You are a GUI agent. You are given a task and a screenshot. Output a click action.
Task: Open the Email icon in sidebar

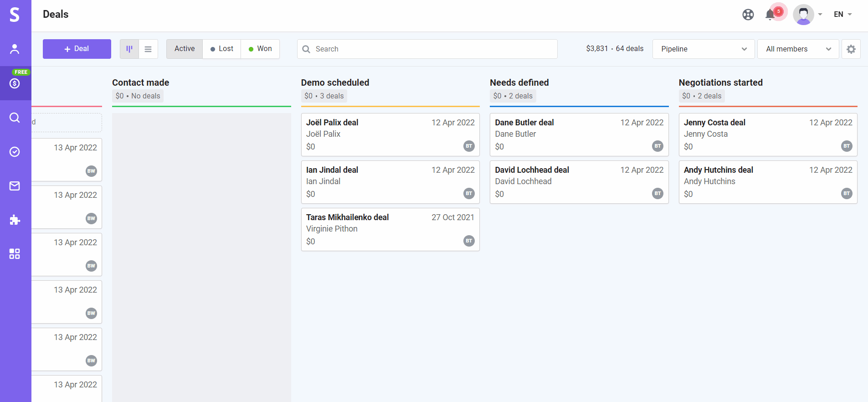coord(15,186)
